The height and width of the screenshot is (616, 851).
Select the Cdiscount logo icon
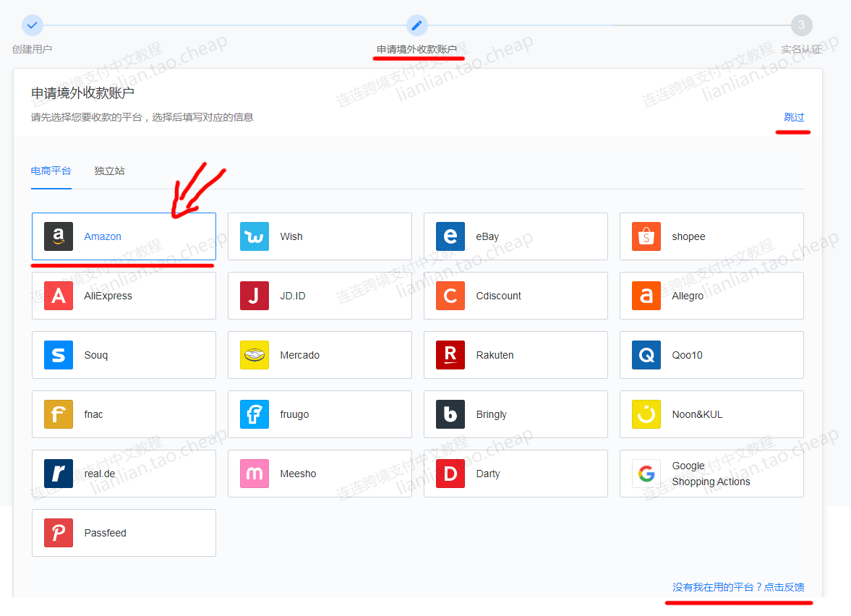tap(450, 296)
